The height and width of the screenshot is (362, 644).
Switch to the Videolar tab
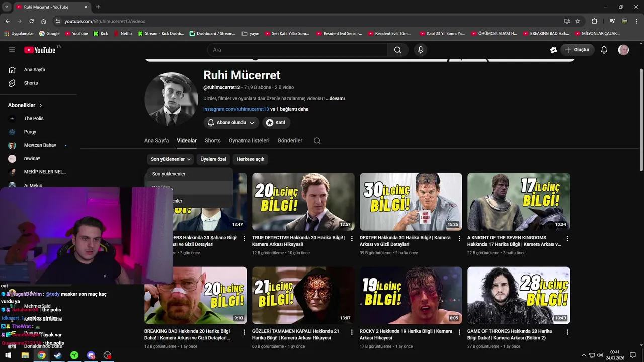pyautogui.click(x=187, y=141)
